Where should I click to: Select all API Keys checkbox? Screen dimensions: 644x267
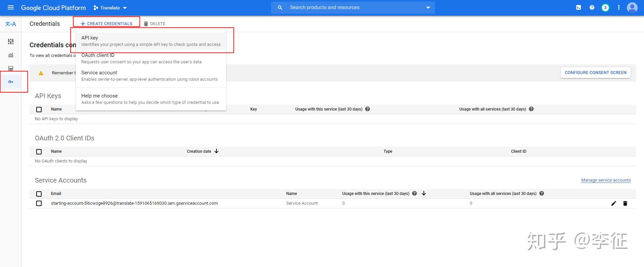click(x=39, y=110)
